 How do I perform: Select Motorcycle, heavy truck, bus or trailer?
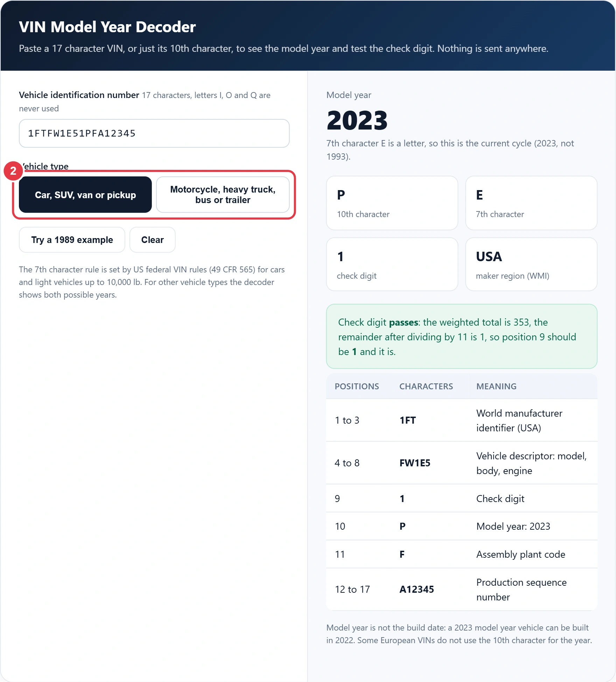pyautogui.click(x=223, y=195)
